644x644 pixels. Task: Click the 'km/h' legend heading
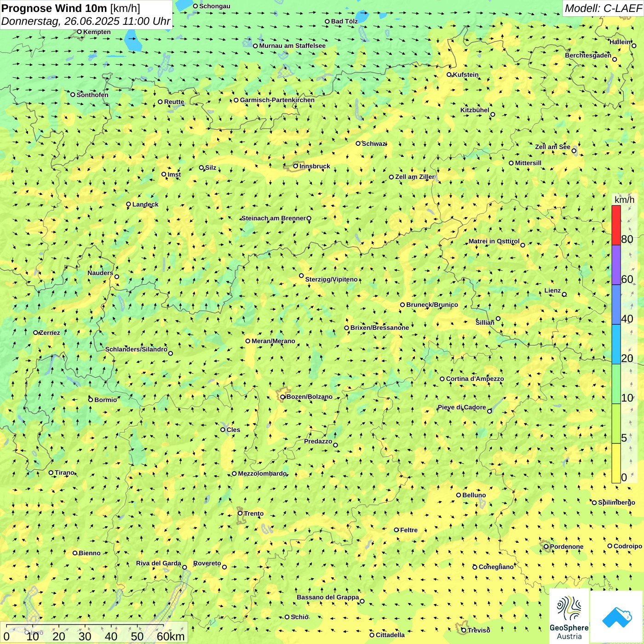tap(624, 200)
